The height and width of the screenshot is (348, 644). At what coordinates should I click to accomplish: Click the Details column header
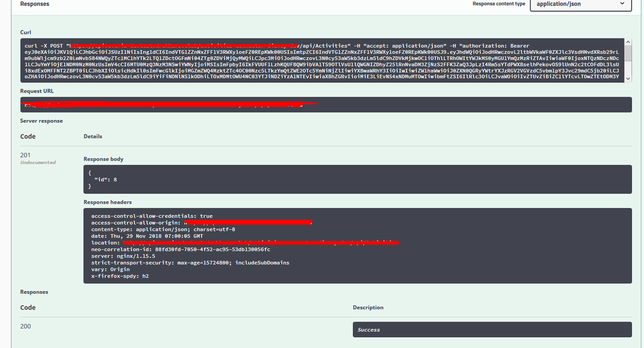pos(92,136)
